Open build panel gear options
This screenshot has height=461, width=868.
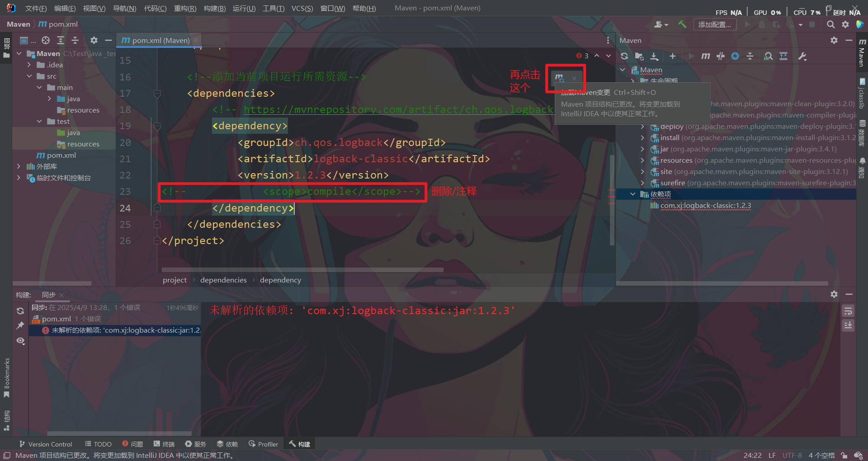pos(834,294)
